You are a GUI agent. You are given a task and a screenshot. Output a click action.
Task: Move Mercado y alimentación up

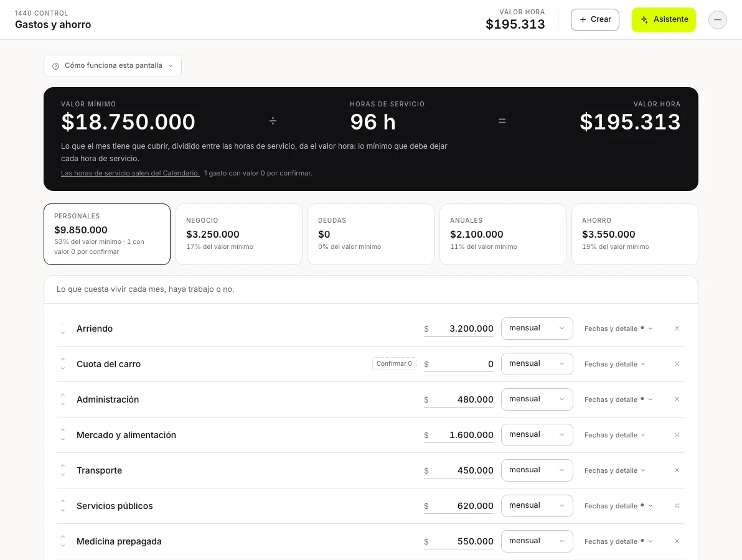[62, 431]
